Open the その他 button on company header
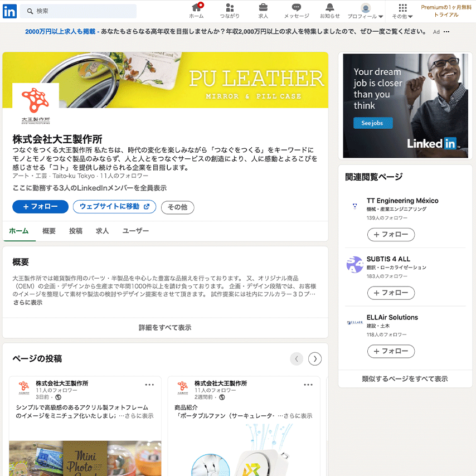The width and height of the screenshot is (476, 476). (178, 207)
